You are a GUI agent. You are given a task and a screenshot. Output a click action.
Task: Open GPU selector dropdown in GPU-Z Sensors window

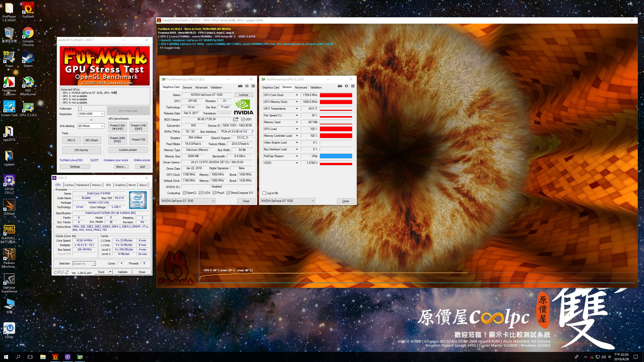(288, 201)
